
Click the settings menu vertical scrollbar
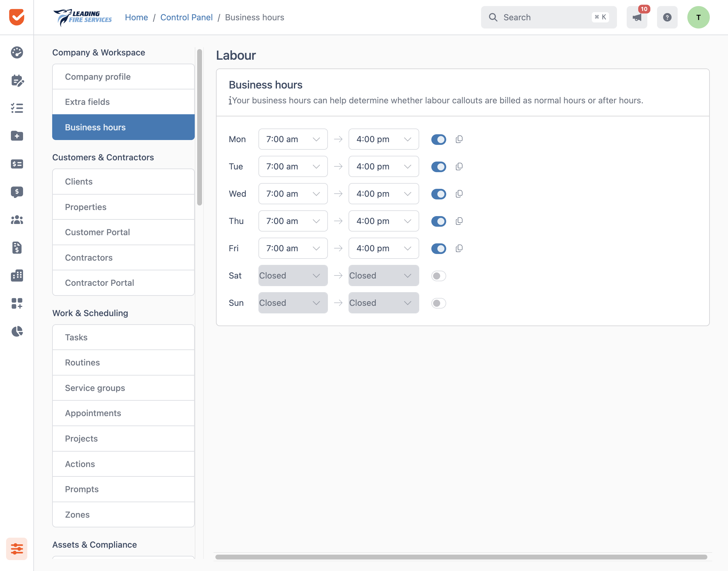tap(200, 127)
